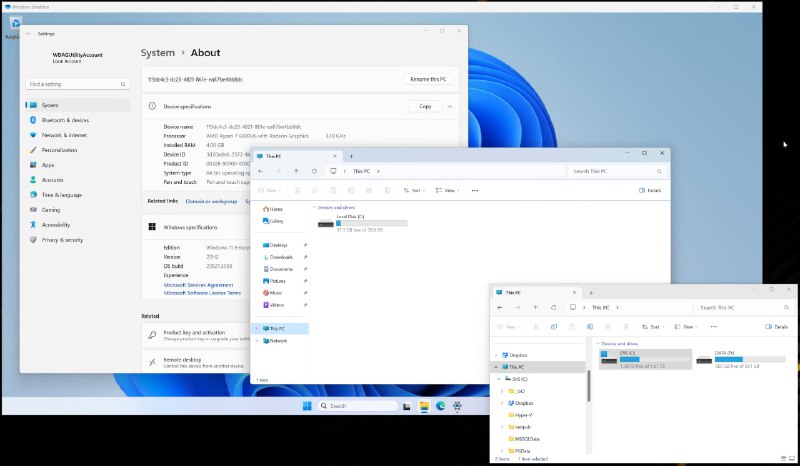Screen dimensions: 800x466
Task: Open View dropdown in sandbox File Explorer
Action: (447, 190)
